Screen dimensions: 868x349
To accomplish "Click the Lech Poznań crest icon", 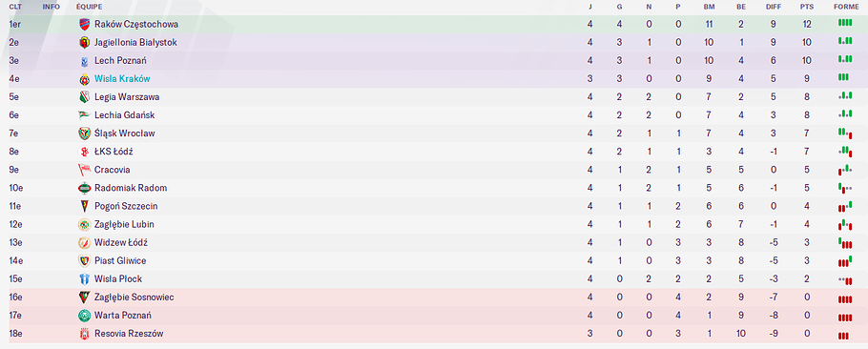I will point(84,61).
